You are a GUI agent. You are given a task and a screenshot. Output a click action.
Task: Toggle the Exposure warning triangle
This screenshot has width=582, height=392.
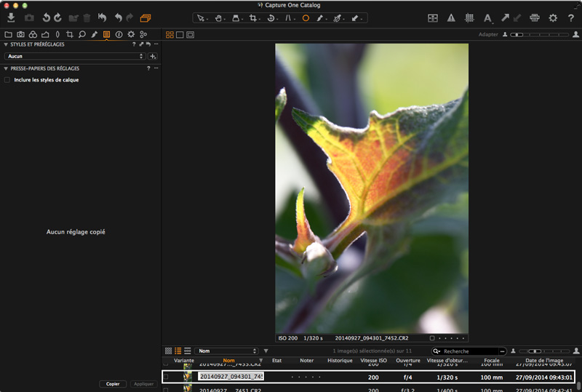451,17
